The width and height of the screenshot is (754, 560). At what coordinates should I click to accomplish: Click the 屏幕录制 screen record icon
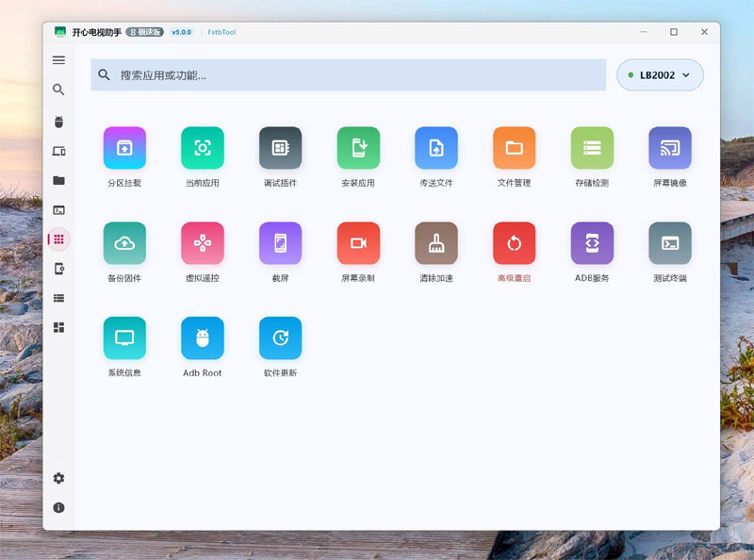358,243
